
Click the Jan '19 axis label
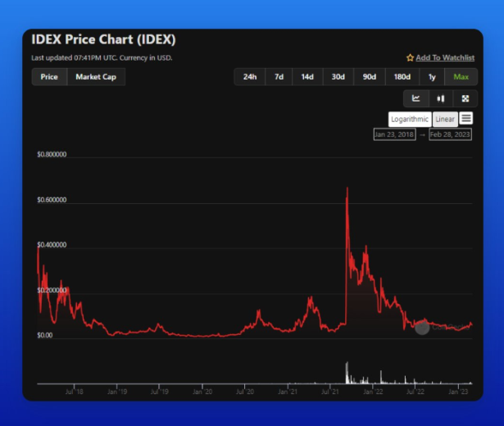click(117, 392)
